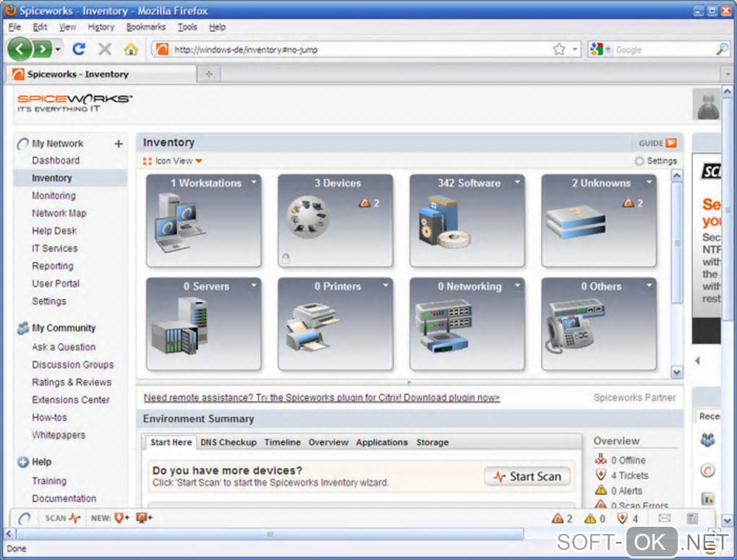Image resolution: width=737 pixels, height=560 pixels.
Task: Open Help Desk in sidebar
Action: (54, 231)
